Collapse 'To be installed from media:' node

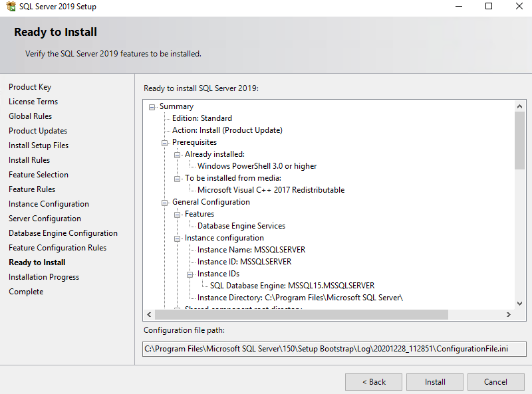(x=177, y=179)
